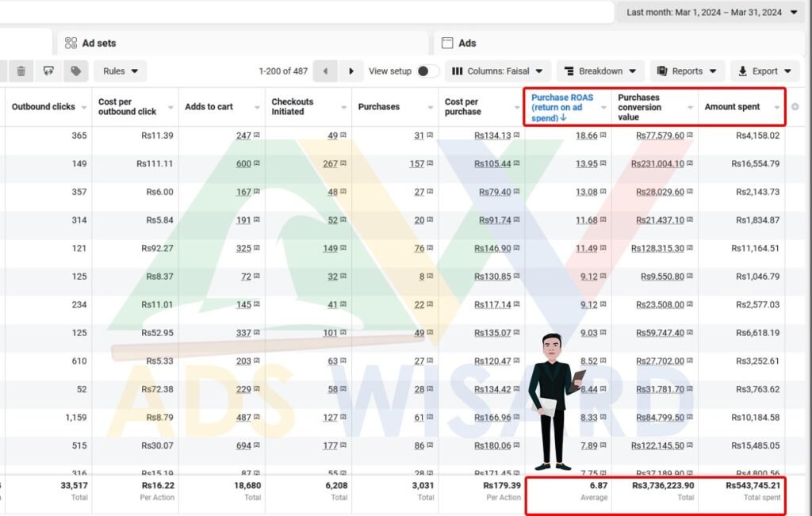Open Purchases column menu arrow
This screenshot has height=516, width=812.
(x=430, y=107)
